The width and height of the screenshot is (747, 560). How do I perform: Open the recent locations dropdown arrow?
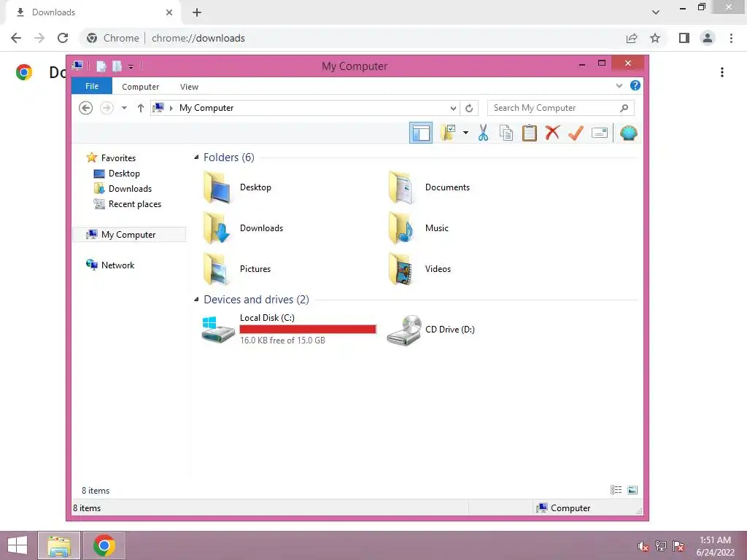[124, 108]
